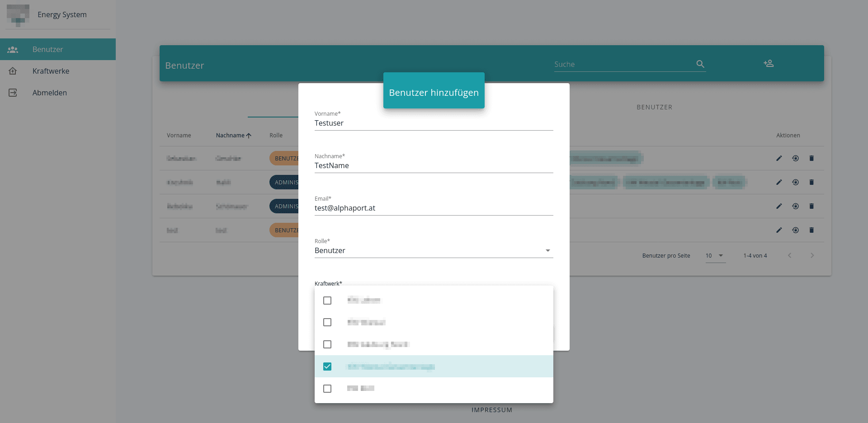Go to next page of users

point(812,256)
